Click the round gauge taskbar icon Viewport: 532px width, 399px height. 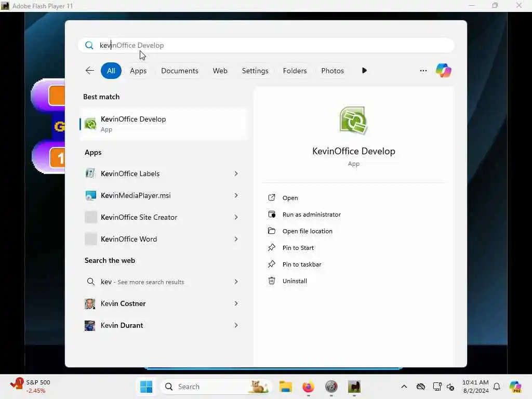click(x=331, y=387)
